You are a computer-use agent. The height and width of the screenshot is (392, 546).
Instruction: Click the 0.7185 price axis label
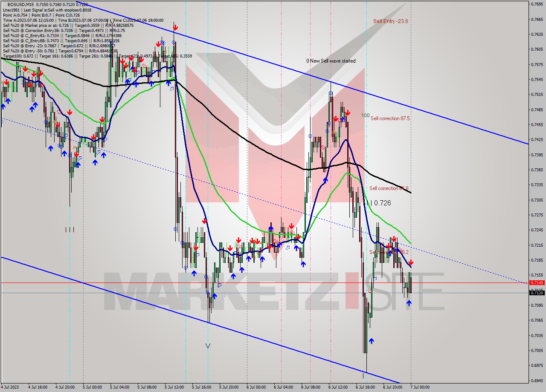(537, 260)
